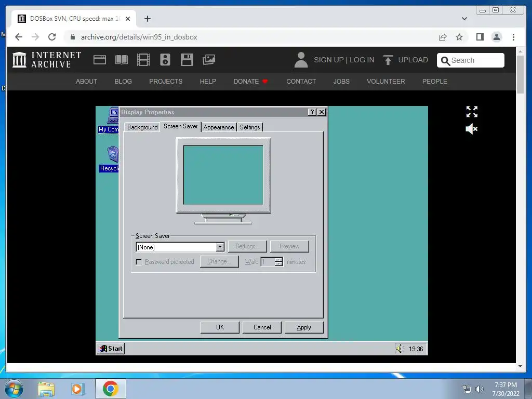
Task: Open the Images icon in header
Action: point(209,60)
